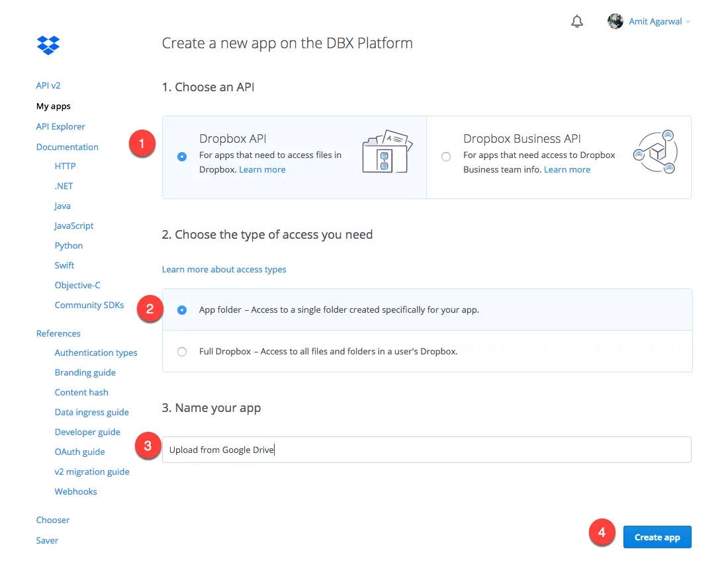Go to API Explorer
This screenshot has height=572, width=728.
coord(60,126)
